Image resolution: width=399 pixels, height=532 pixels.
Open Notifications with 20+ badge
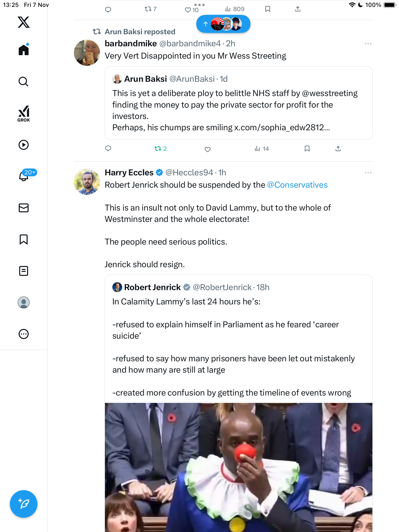click(24, 176)
